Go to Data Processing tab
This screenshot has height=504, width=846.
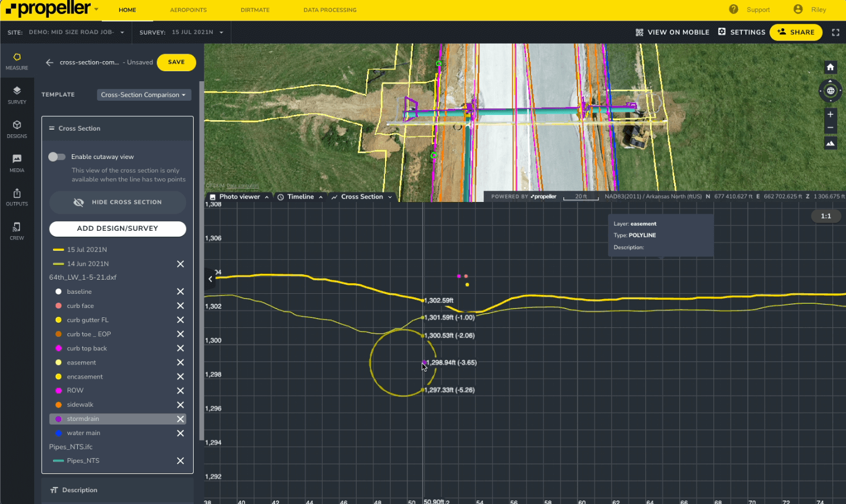(x=330, y=10)
